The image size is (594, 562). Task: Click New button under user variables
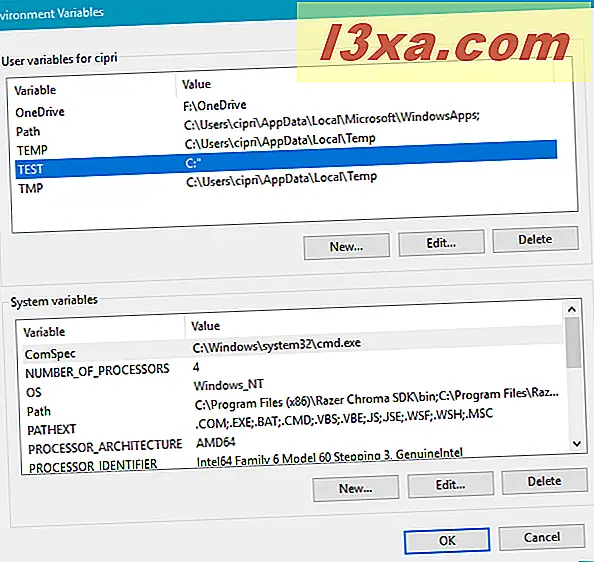pyautogui.click(x=347, y=247)
